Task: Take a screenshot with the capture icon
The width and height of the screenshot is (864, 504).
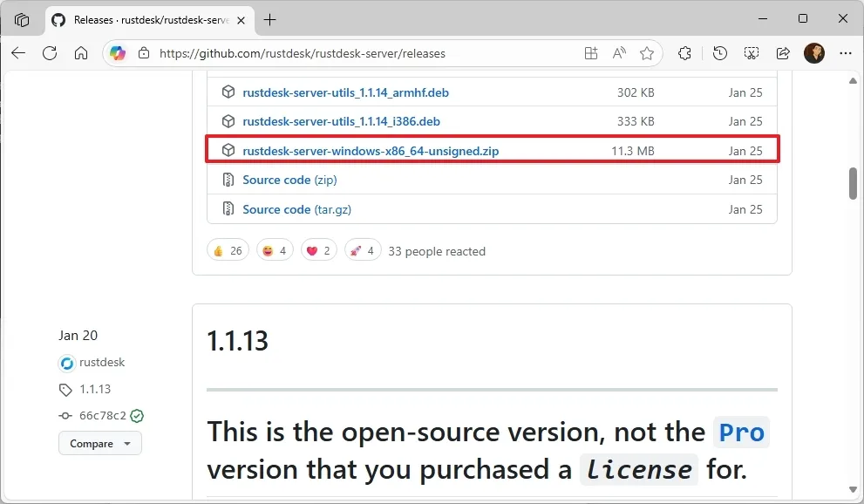Action: point(751,53)
